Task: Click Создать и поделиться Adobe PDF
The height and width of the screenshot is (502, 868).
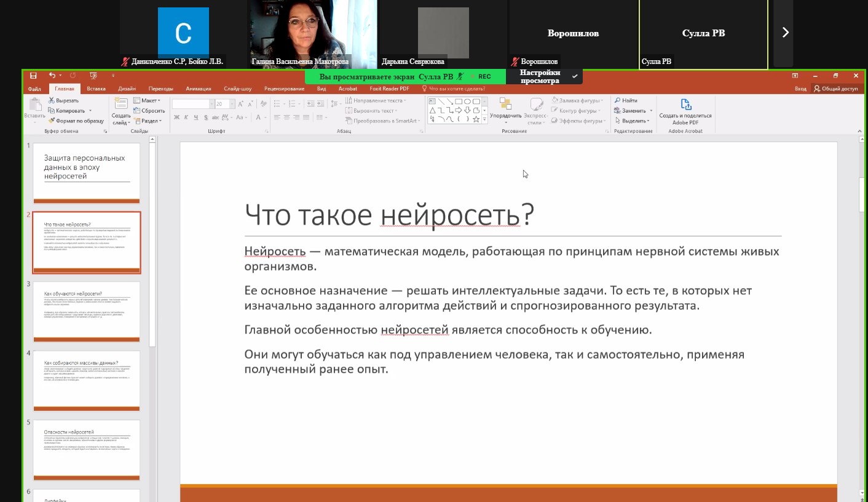Action: 685,111
